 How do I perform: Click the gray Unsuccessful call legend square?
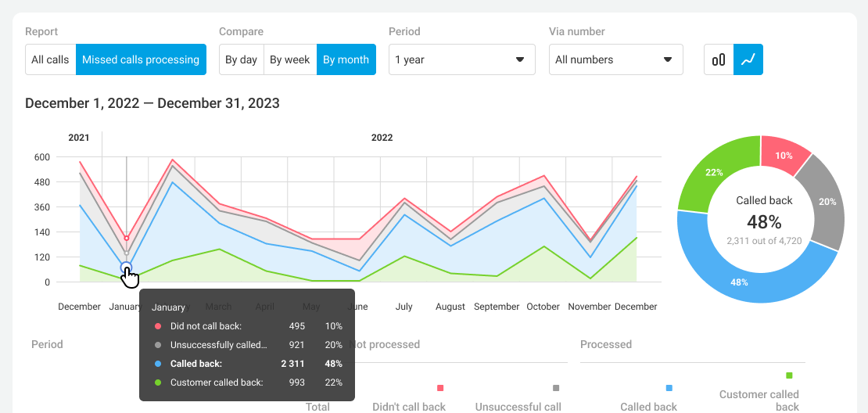(x=556, y=388)
